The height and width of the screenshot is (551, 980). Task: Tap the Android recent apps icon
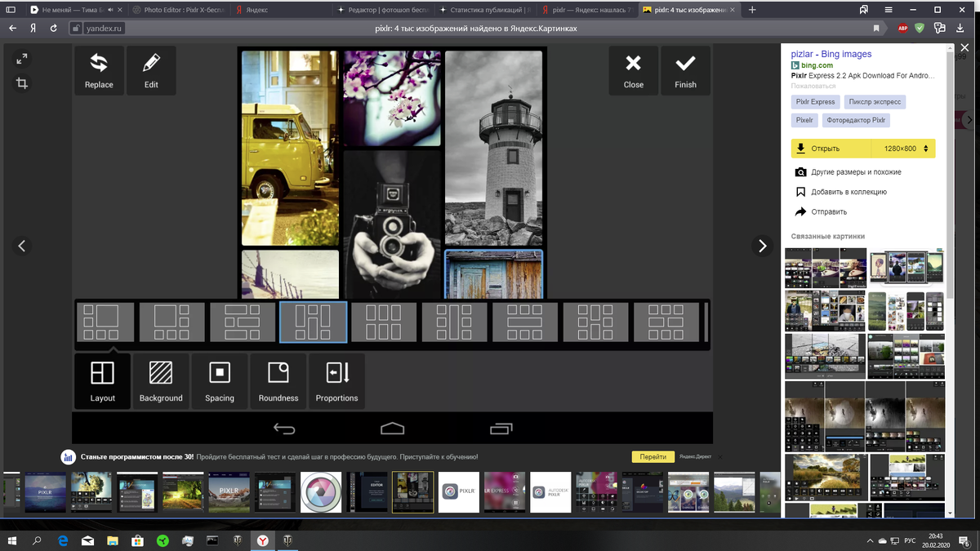click(501, 428)
